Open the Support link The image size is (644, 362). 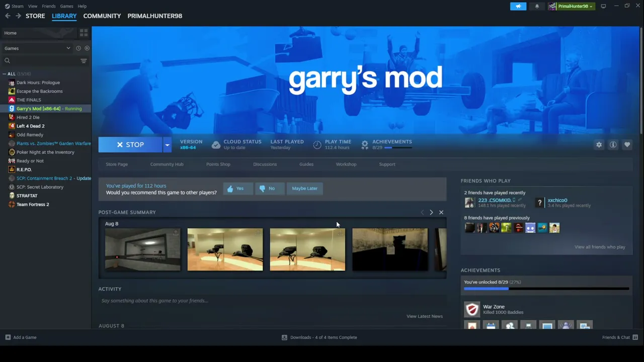click(x=387, y=164)
